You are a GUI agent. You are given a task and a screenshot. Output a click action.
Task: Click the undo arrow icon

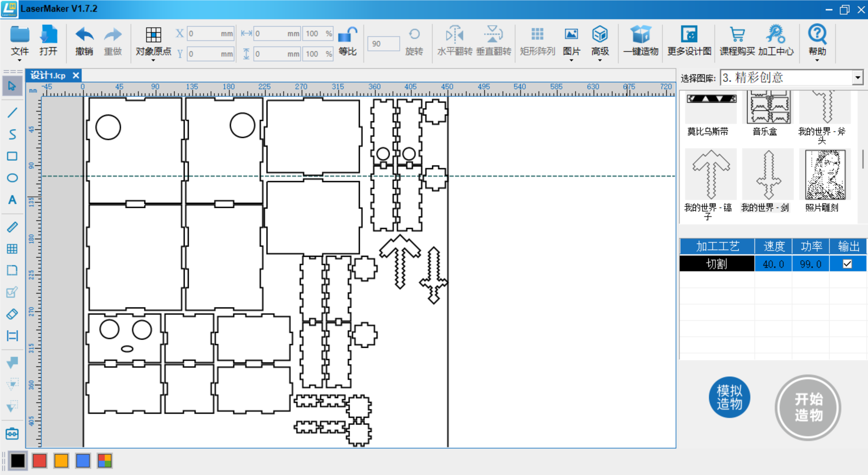click(84, 34)
